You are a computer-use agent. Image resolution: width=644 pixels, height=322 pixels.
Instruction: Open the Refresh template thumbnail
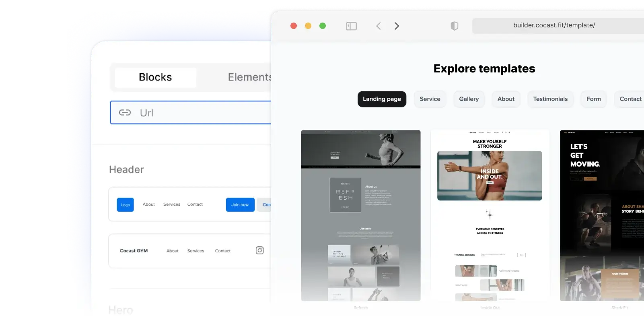[361, 215]
